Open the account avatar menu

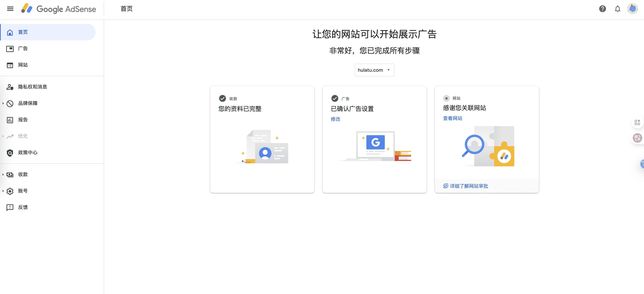(633, 9)
